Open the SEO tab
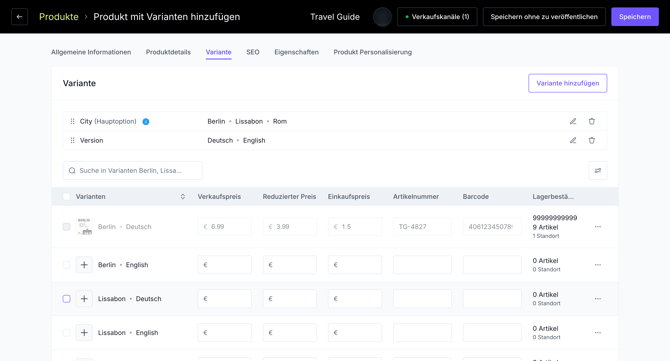This screenshot has height=361, width=670. click(x=253, y=52)
